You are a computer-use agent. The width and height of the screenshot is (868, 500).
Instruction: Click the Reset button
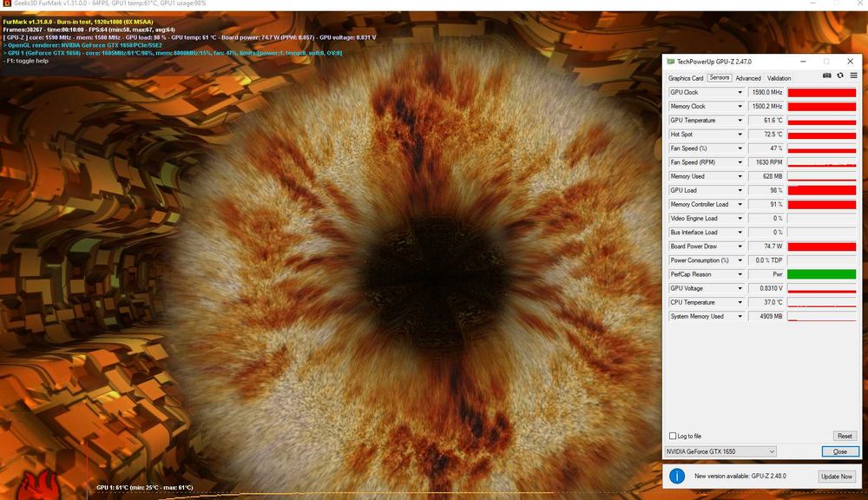tap(845, 436)
